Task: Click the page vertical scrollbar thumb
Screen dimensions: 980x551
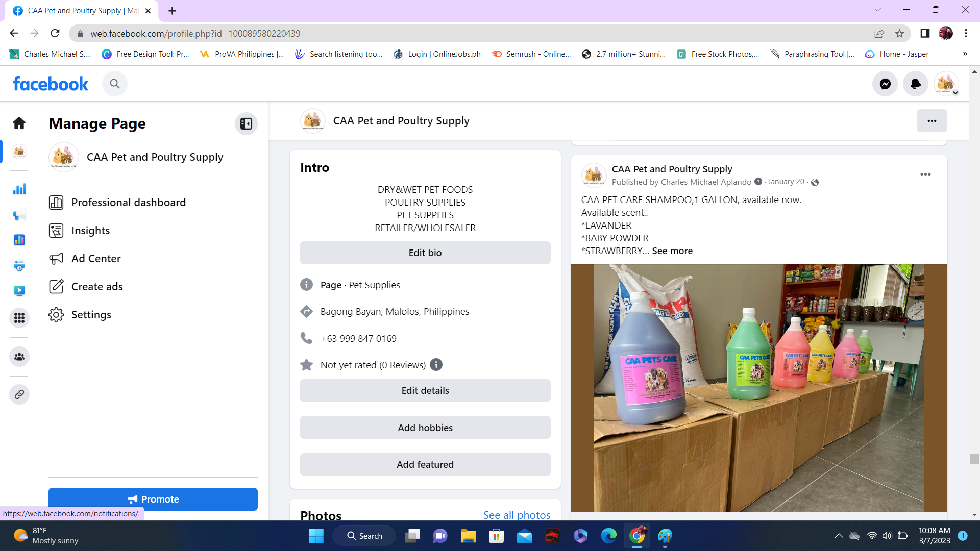Action: 974,459
